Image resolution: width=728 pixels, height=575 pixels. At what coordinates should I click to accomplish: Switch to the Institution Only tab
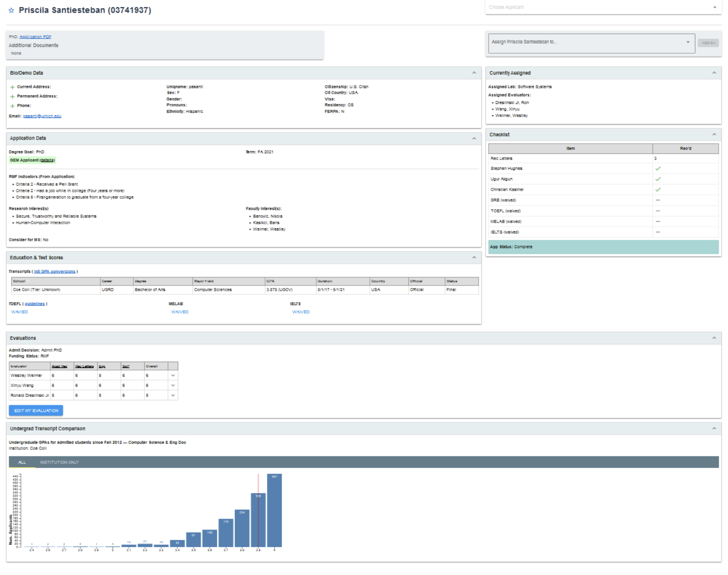[59, 462]
